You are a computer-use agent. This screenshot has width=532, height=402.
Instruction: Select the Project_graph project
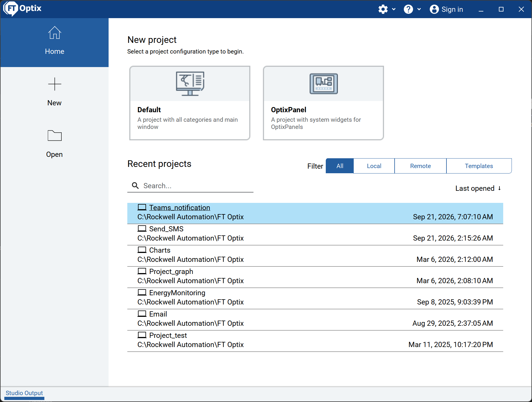click(x=315, y=277)
